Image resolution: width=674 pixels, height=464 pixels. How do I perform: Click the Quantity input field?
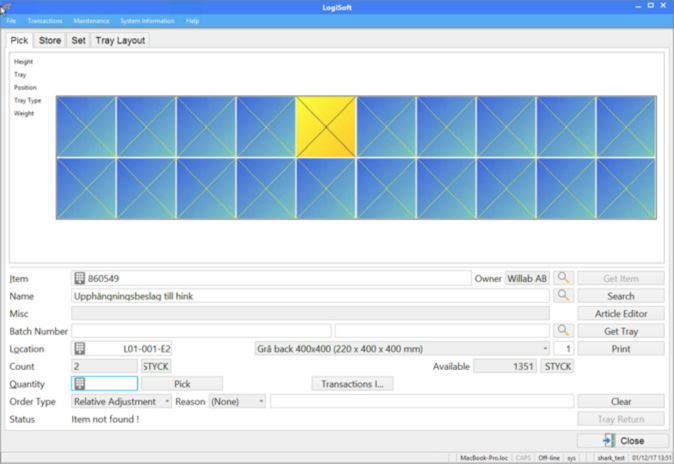point(104,384)
